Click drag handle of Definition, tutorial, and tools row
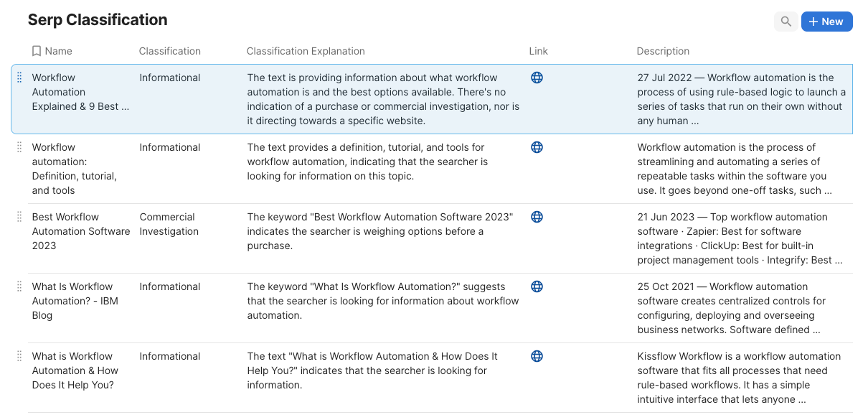 (x=19, y=147)
